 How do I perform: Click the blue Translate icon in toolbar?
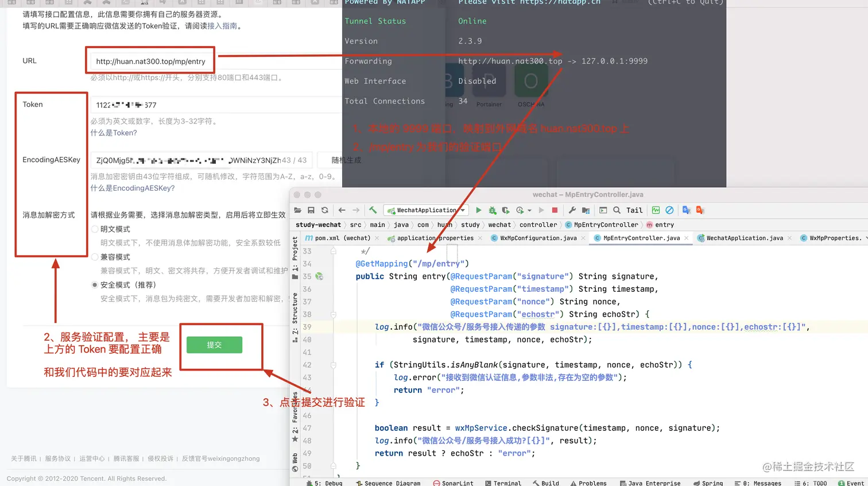(687, 210)
